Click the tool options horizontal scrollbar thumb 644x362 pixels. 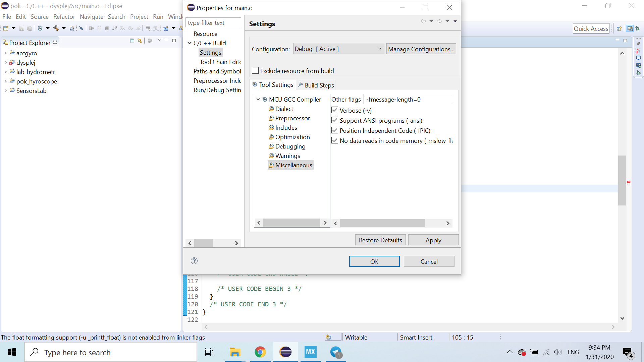(382, 224)
